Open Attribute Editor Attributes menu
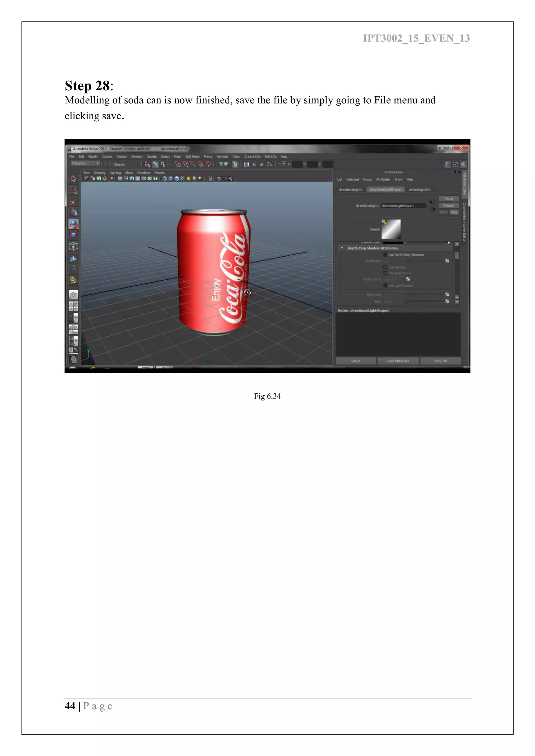This screenshot has height=756, width=535. (383, 179)
